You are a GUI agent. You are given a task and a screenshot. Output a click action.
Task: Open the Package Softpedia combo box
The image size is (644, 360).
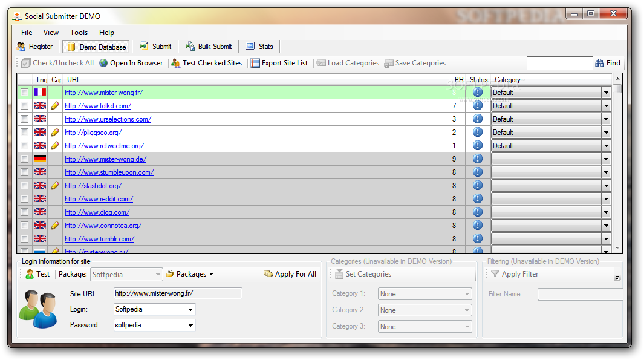[x=126, y=275]
